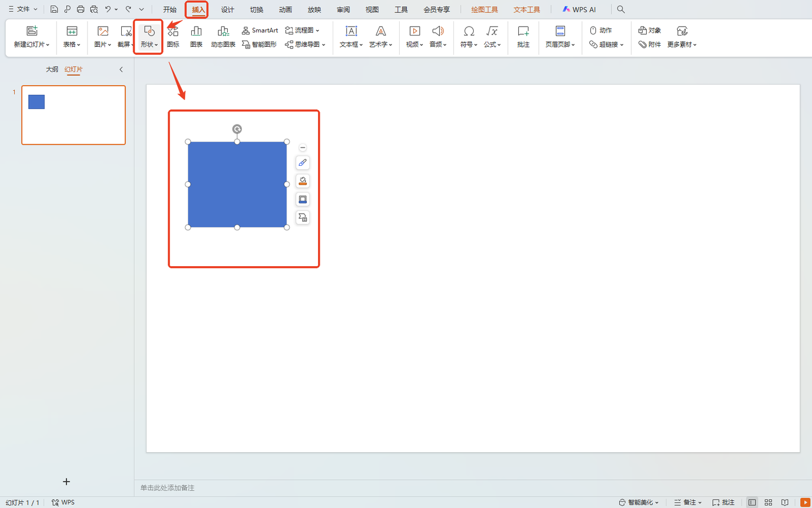The height and width of the screenshot is (508, 812).
Task: Open 智能图形 smart graphics
Action: click(259, 44)
